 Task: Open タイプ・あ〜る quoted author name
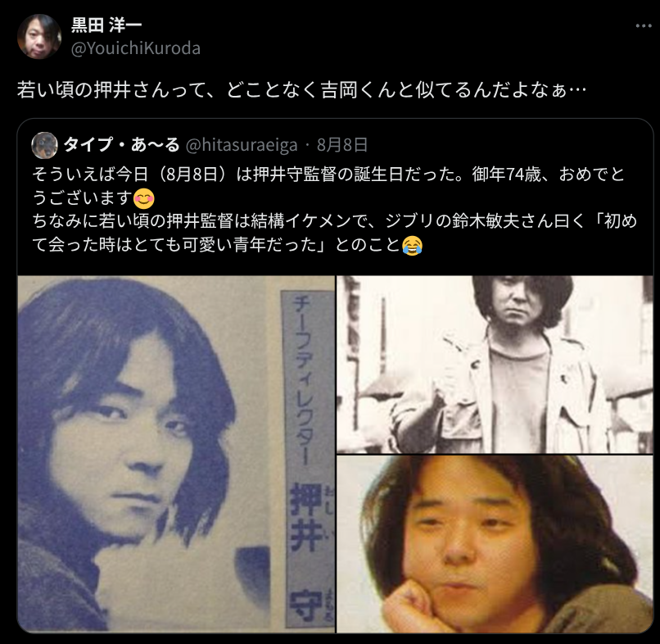pyautogui.click(x=122, y=145)
